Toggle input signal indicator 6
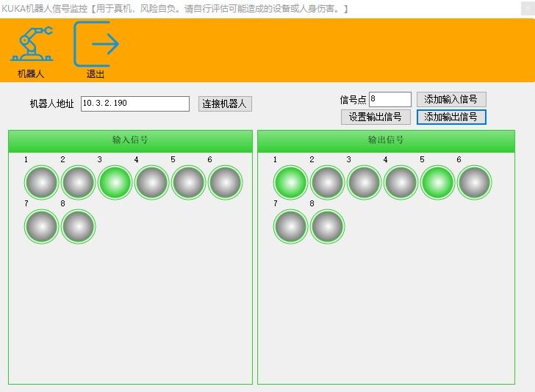This screenshot has width=535, height=392. coord(225,182)
